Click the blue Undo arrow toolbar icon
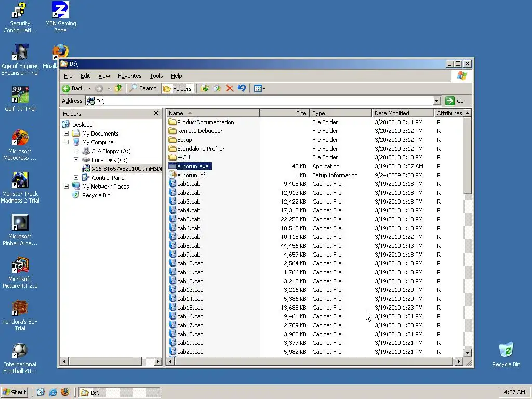Image resolution: width=532 pixels, height=399 pixels. tap(242, 88)
